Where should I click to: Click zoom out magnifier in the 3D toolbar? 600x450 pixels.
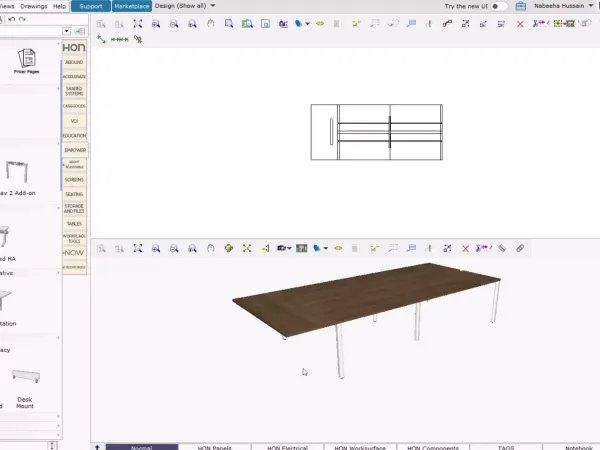(174, 248)
